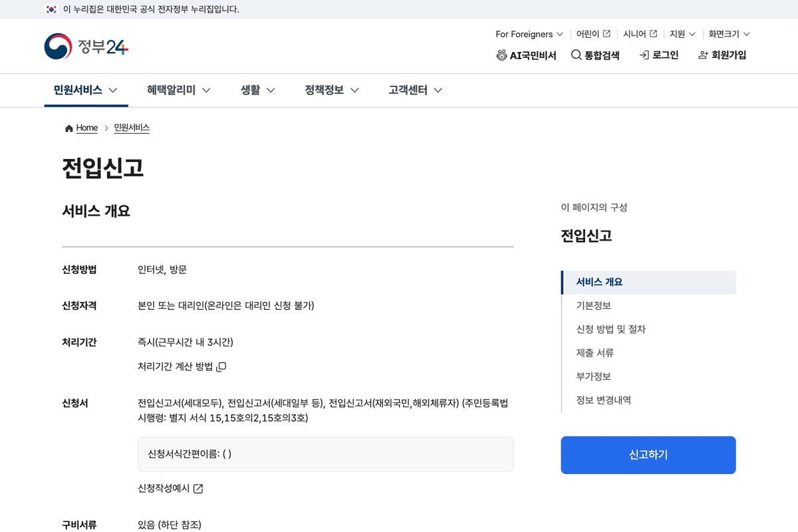Viewport: 798px width, 532px height.
Task: Open 정책정보 main menu
Action: click(332, 90)
